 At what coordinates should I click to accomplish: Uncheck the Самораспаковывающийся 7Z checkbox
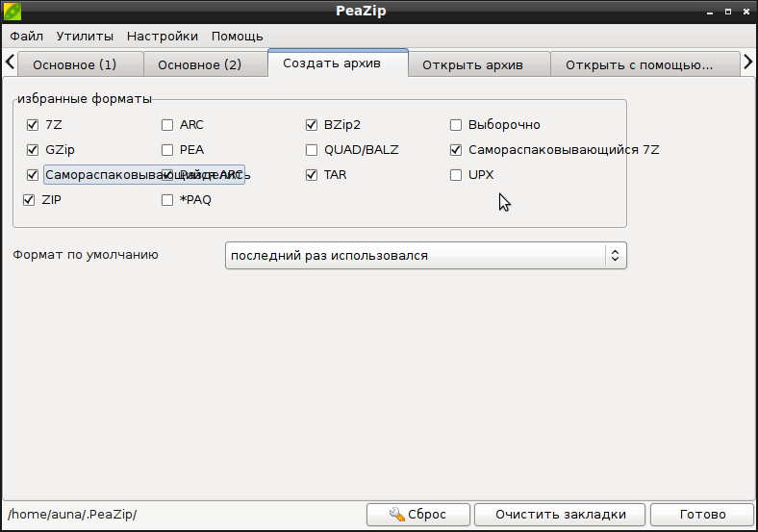pos(456,150)
